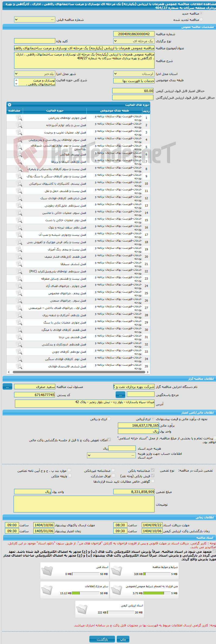This screenshot has height=644, width=216.
Task: Toggle گواهی خالص مطالبات checkbox
Action: (153, 481)
